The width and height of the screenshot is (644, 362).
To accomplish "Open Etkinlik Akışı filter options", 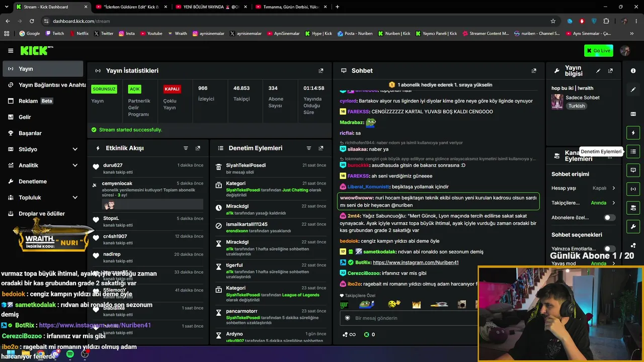I will click(x=186, y=148).
